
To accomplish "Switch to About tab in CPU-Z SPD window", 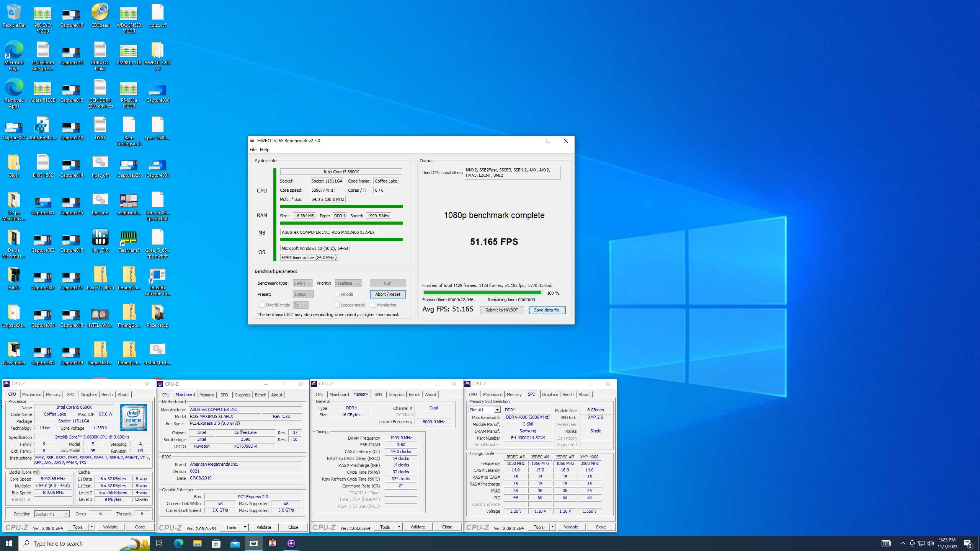I will click(x=584, y=395).
